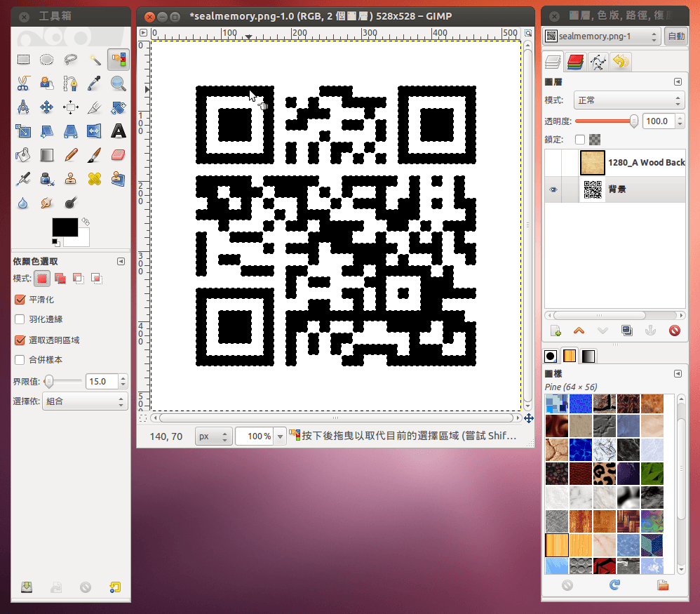Select the Pencil tool

click(x=71, y=154)
